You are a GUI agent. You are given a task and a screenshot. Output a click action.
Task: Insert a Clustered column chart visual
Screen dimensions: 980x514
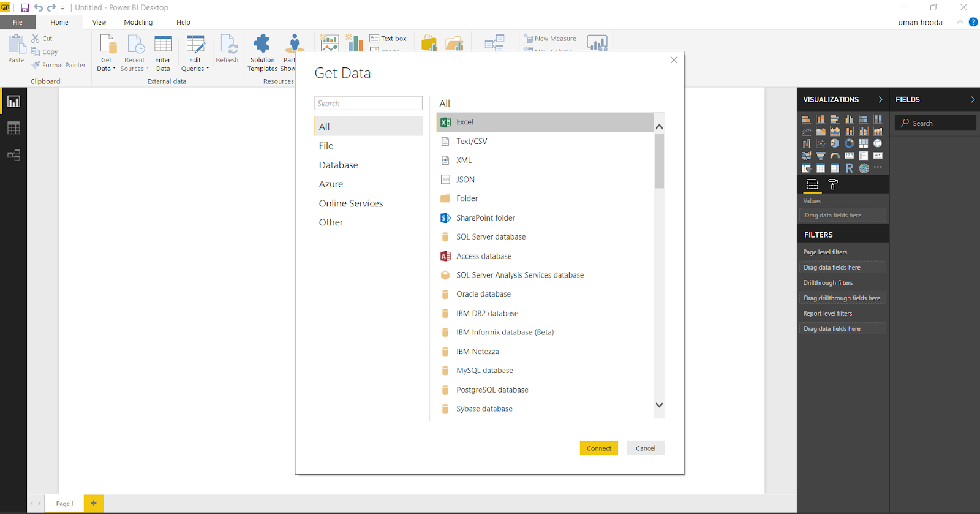click(849, 119)
